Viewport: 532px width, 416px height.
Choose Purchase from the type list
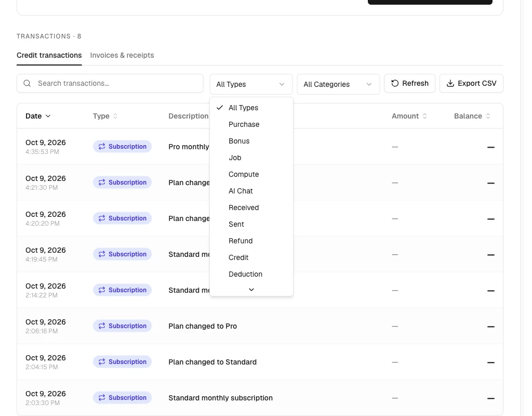pyautogui.click(x=251, y=124)
